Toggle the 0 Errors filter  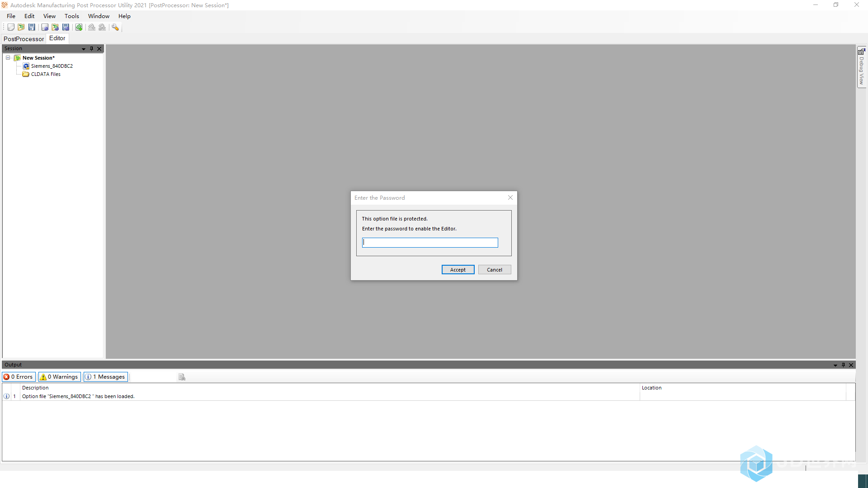click(x=19, y=377)
